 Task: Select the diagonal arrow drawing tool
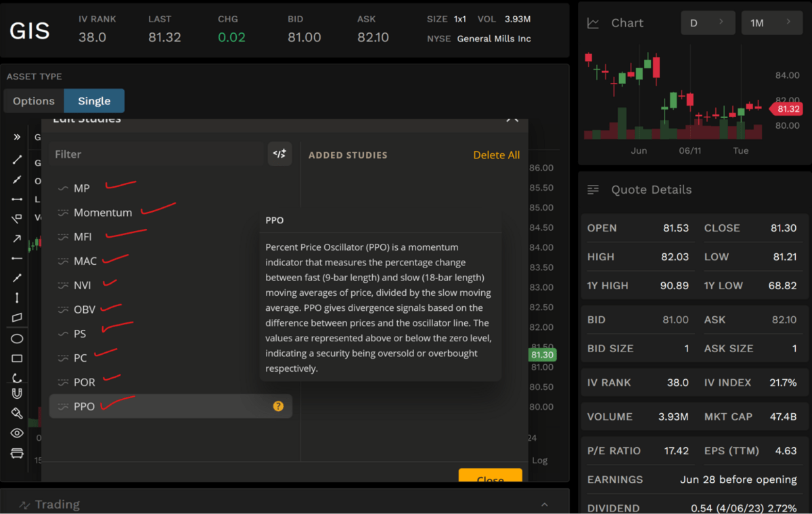(17, 238)
